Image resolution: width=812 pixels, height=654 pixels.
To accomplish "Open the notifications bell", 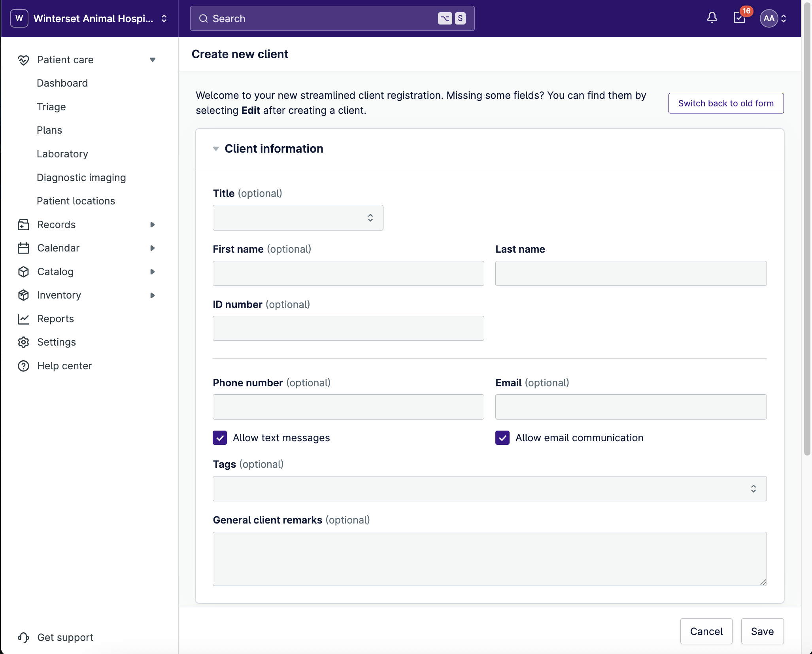I will [x=712, y=18].
